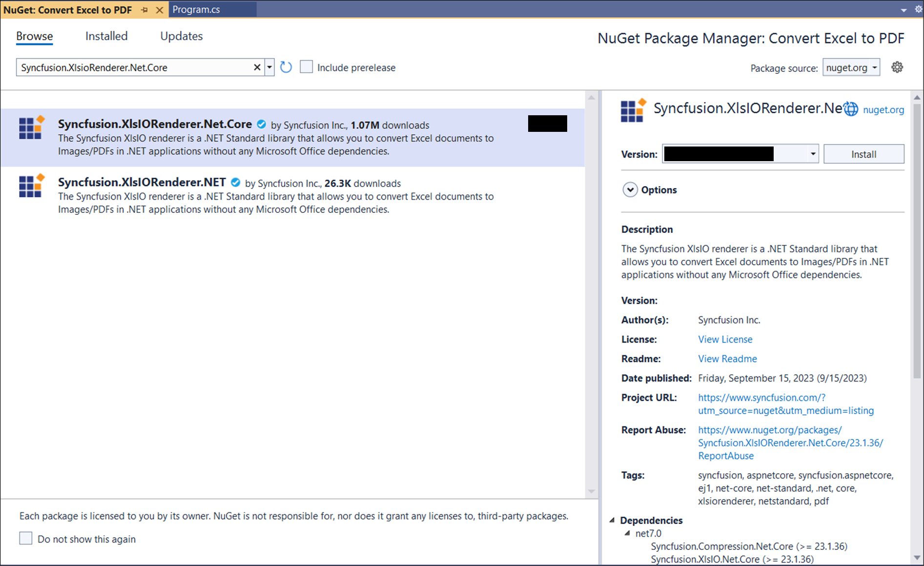The width and height of the screenshot is (924, 566).
Task: Click the package list scrollbar down arrow
Action: [x=592, y=491]
